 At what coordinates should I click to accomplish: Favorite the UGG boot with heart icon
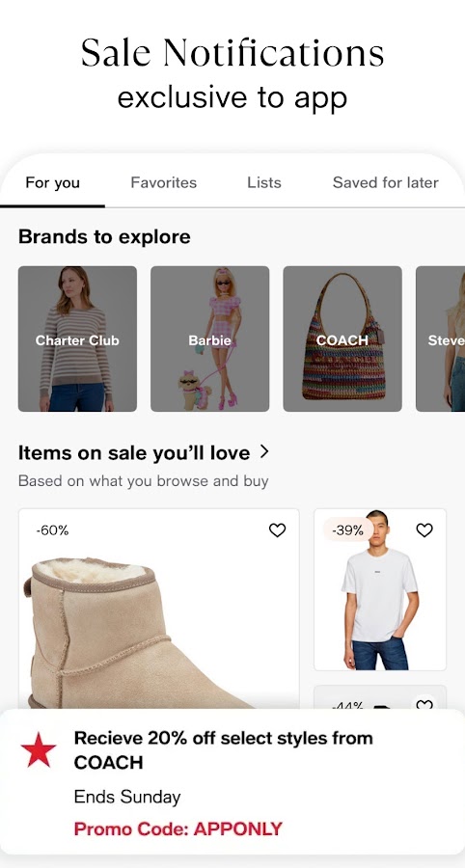[x=277, y=530]
